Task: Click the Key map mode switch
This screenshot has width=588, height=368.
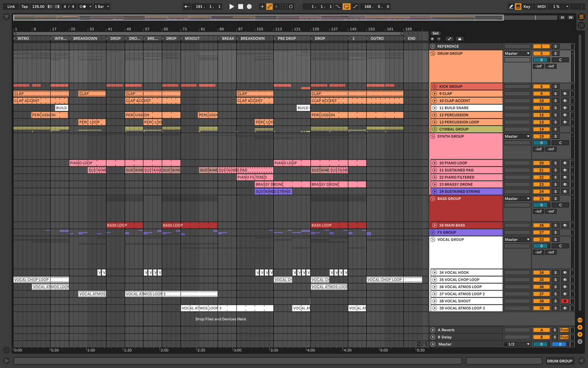Action: click(527, 7)
